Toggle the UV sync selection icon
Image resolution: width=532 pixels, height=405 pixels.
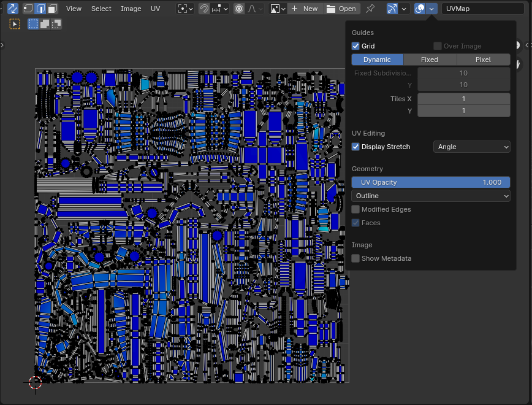click(12, 9)
